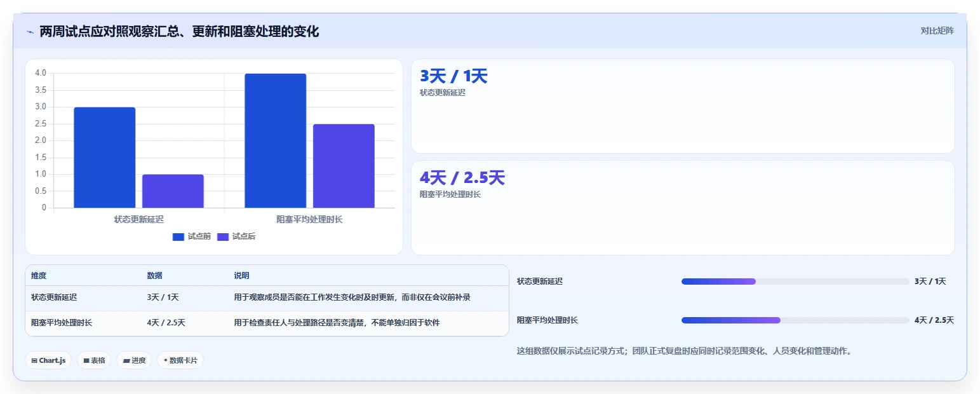Click the progress value label 4天 / 2.5天
This screenshot has height=394, width=980.
934,320
